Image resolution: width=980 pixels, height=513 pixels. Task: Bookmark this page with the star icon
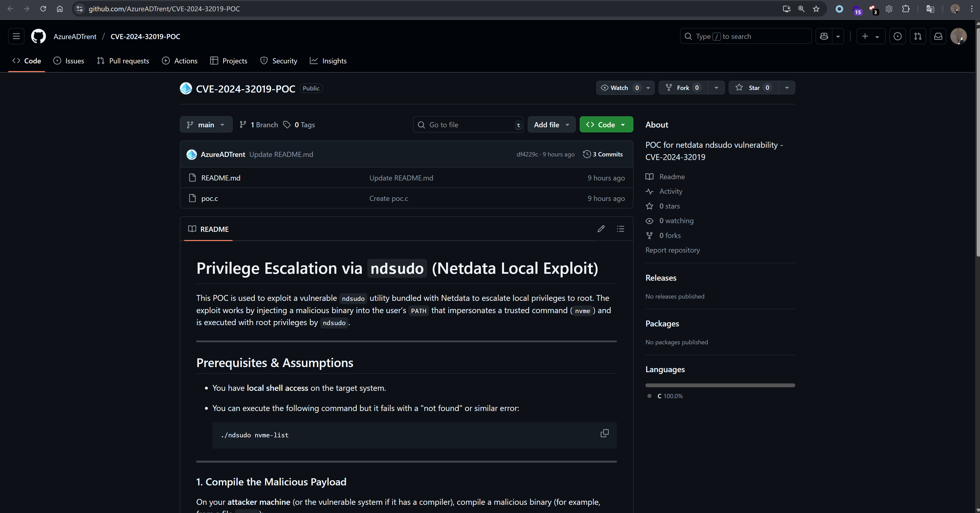point(816,9)
